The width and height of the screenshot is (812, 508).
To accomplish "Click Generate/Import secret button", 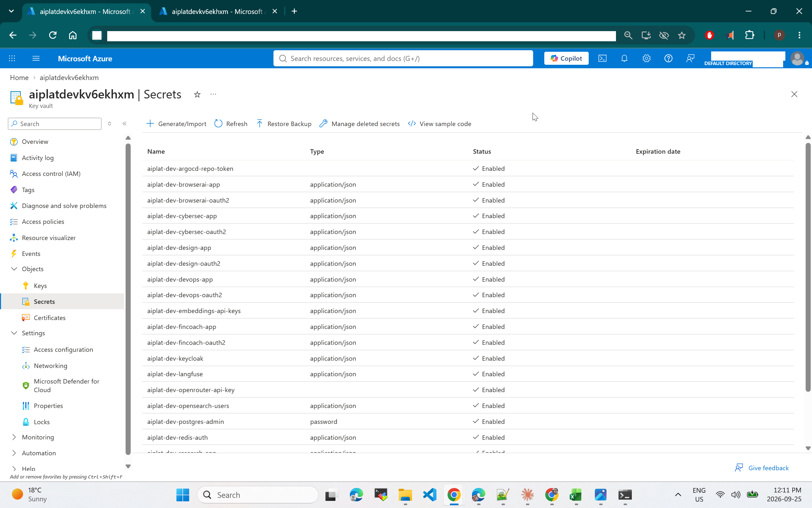I will pos(176,124).
